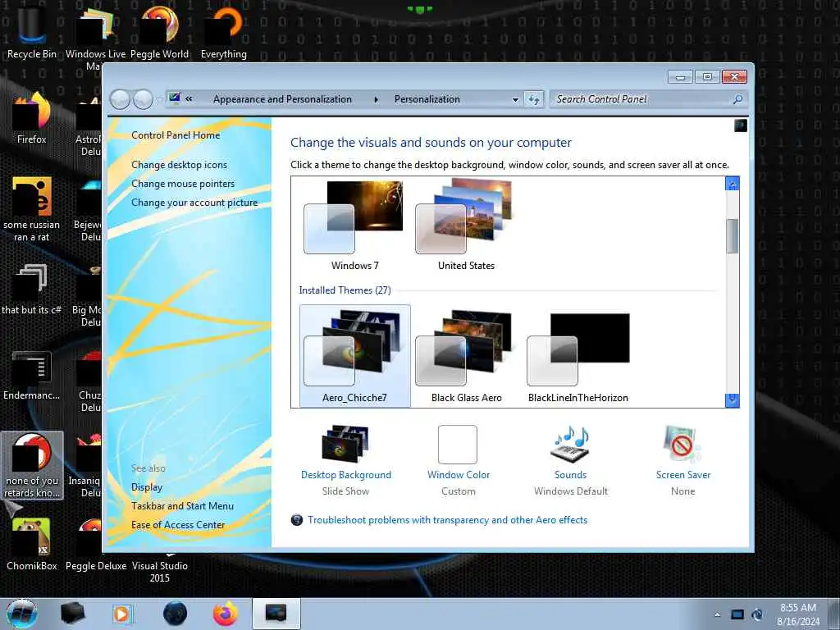Select the Aero_Chicche7 theme

pos(354,356)
